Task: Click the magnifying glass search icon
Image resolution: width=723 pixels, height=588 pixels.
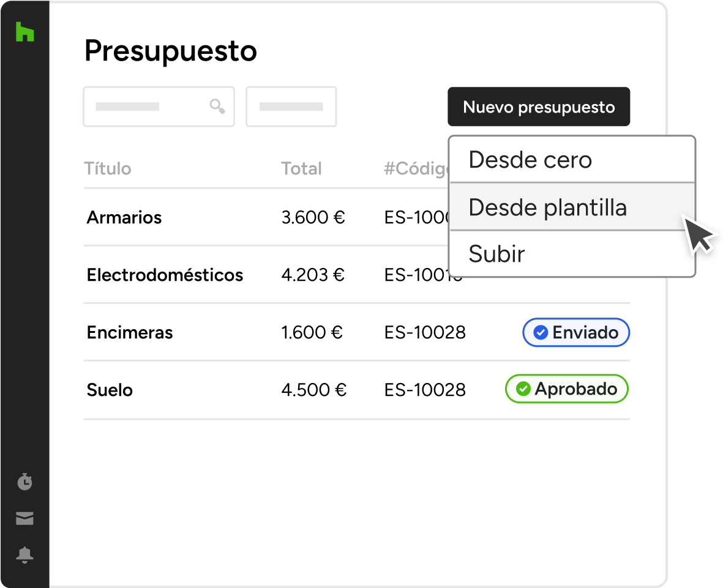Action: coord(217,106)
